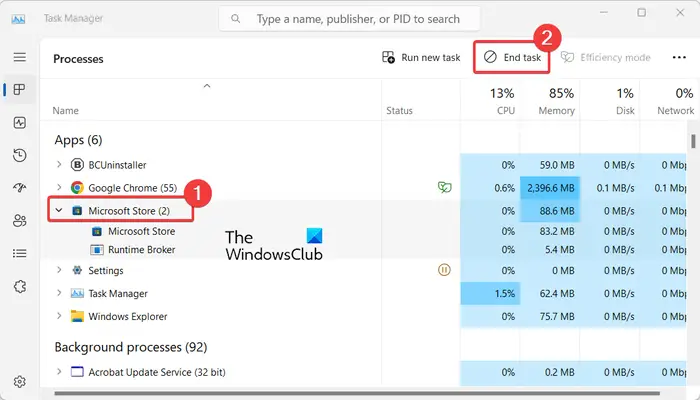Screen dimensions: 700x400
Task: Select the Google Chrome (55) row
Action: pyautogui.click(x=363, y=188)
